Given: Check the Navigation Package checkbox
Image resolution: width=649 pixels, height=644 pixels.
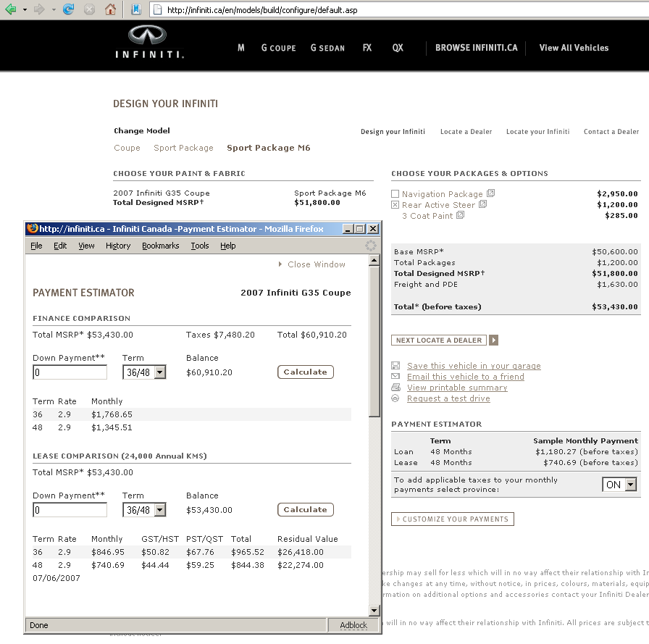Looking at the screenshot, I should 395,194.
